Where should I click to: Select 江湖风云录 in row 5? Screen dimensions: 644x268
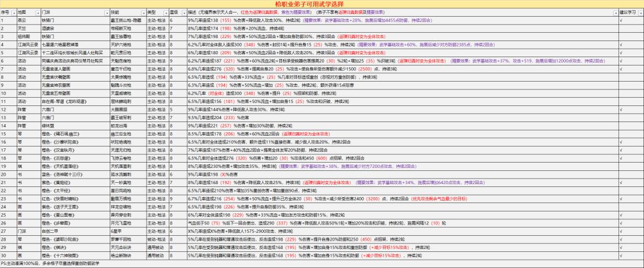pos(29,52)
